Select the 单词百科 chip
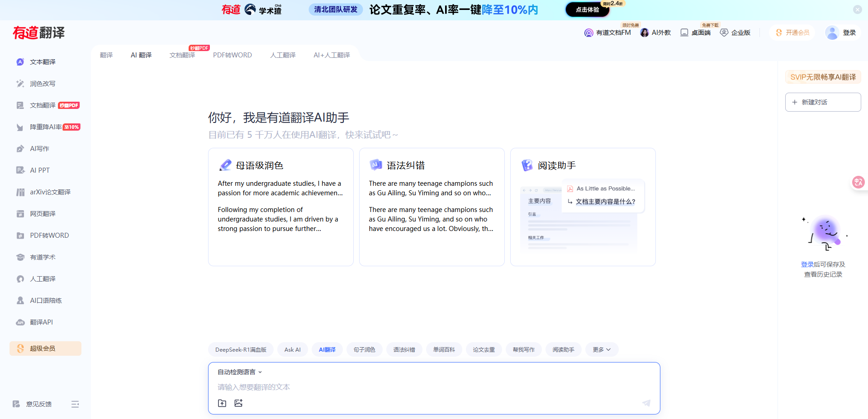868x419 pixels. (x=444, y=349)
